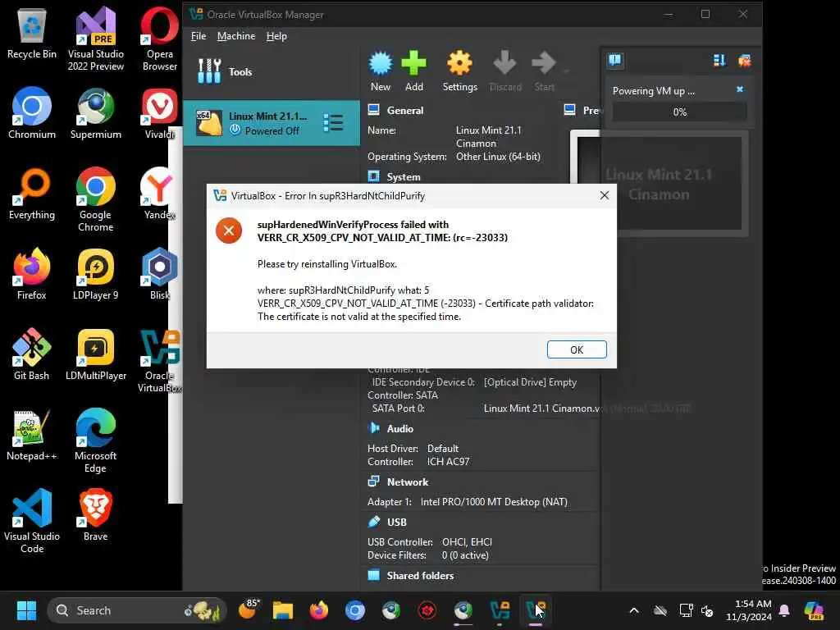Click the notification center icon in the panel

(x=615, y=60)
